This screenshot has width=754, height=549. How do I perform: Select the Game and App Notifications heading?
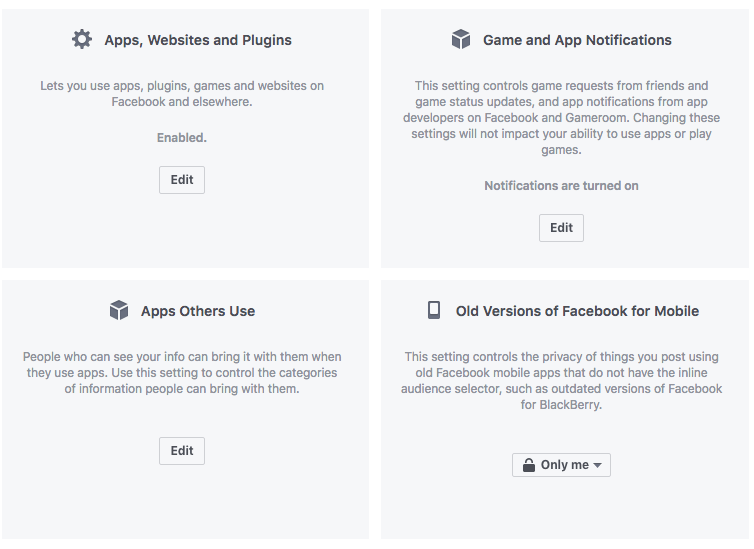coord(577,40)
